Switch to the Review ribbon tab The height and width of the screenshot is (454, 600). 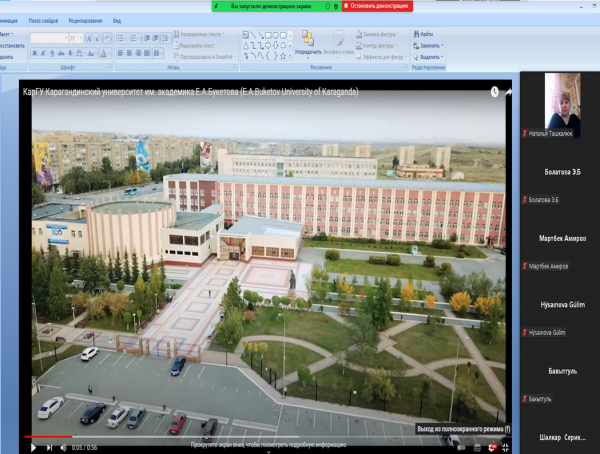[x=86, y=19]
